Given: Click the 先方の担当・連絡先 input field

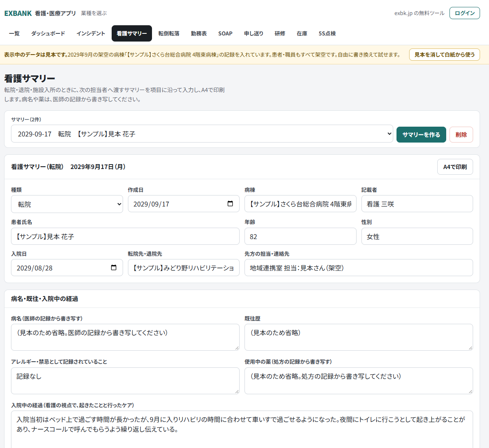Looking at the screenshot, I should pos(359,268).
